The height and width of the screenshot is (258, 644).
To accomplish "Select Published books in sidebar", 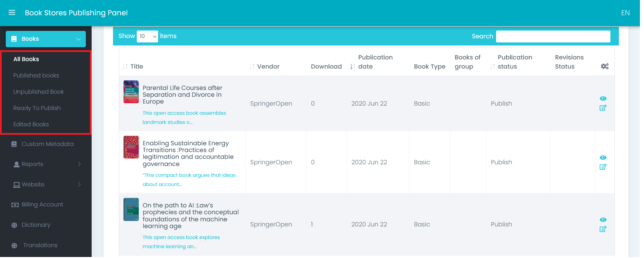I will pos(36,75).
